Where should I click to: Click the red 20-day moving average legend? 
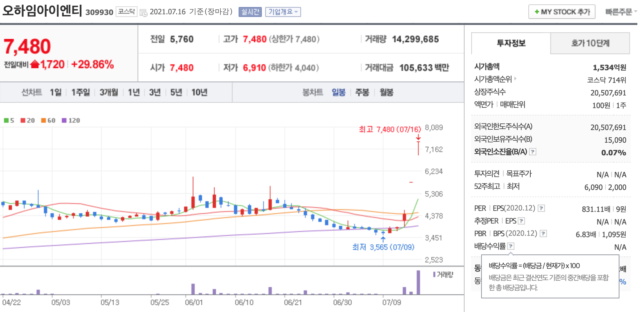(x=28, y=120)
